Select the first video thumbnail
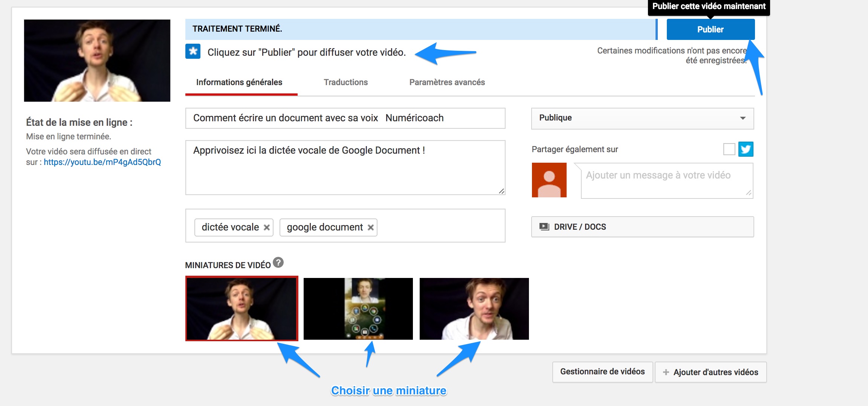The height and width of the screenshot is (406, 868). pos(242,308)
